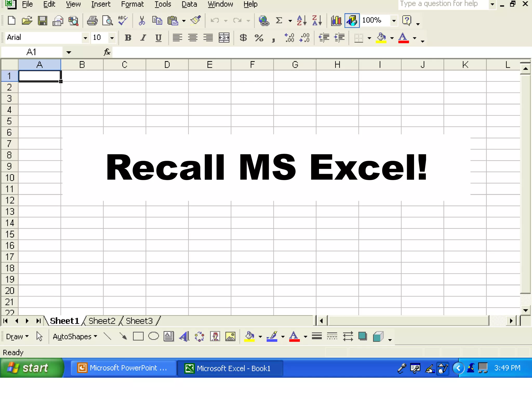Expand the AutoSum dropdown arrow
This screenshot has width=532, height=399.
click(290, 21)
